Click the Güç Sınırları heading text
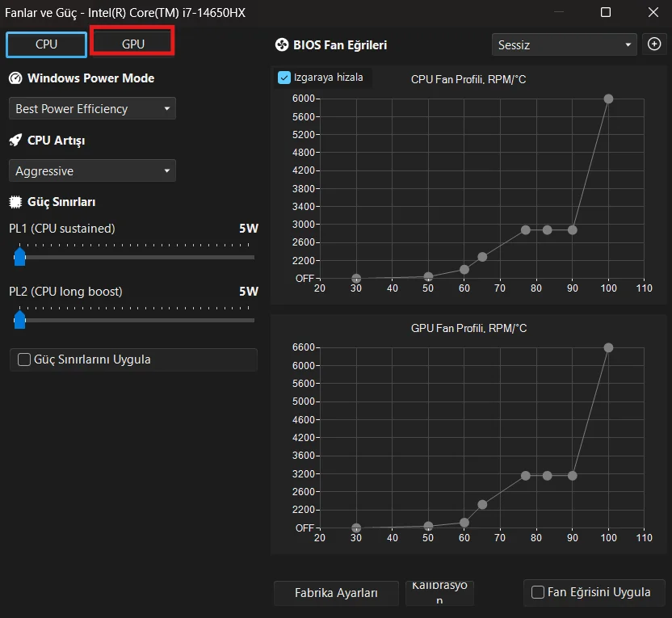 point(61,202)
